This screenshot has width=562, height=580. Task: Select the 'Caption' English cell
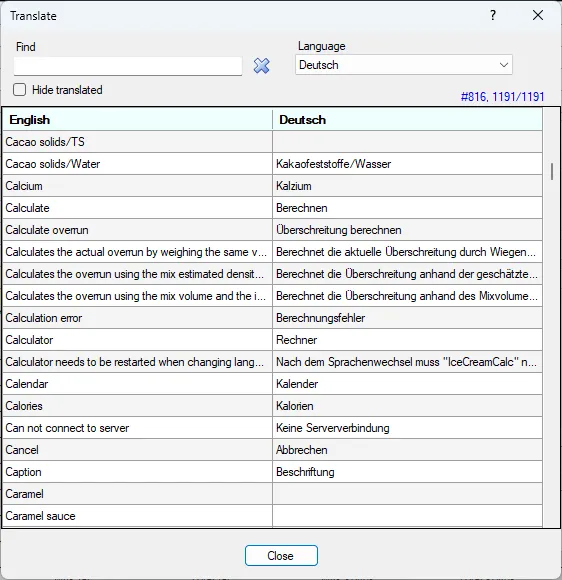pos(137,472)
